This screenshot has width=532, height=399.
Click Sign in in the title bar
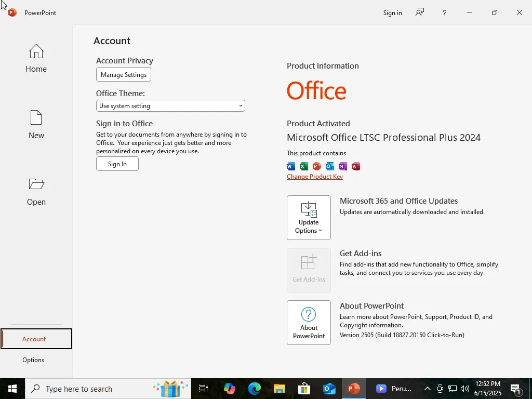point(393,13)
